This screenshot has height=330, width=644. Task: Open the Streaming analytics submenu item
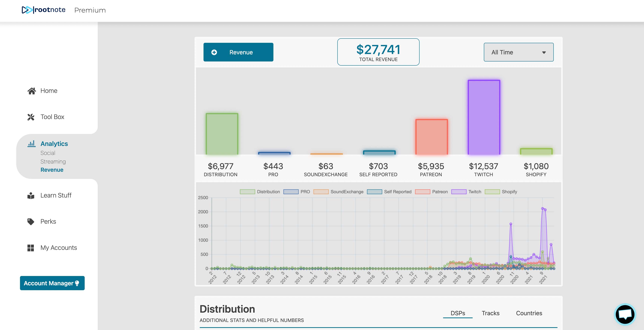[53, 161]
